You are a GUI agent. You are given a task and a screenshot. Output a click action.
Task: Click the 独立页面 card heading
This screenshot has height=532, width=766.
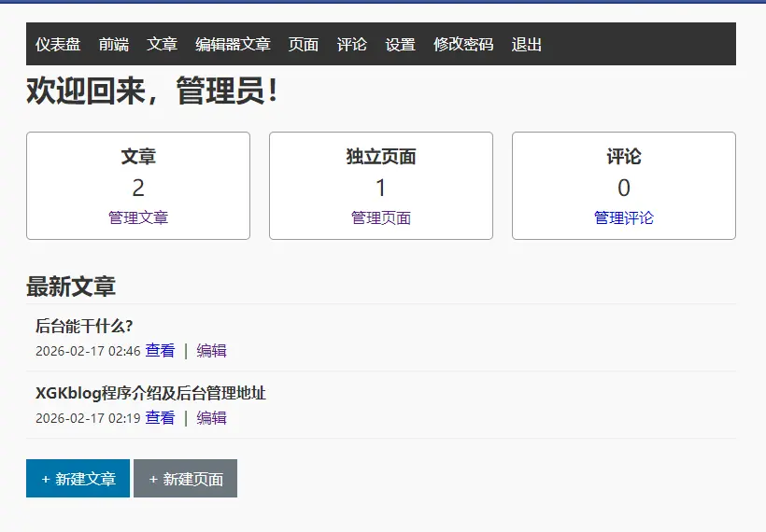[x=381, y=157]
